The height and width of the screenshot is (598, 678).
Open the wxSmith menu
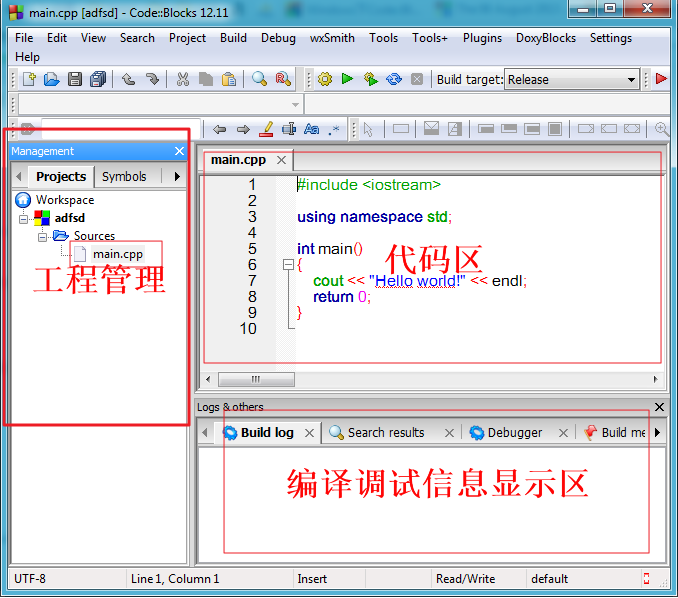point(332,38)
